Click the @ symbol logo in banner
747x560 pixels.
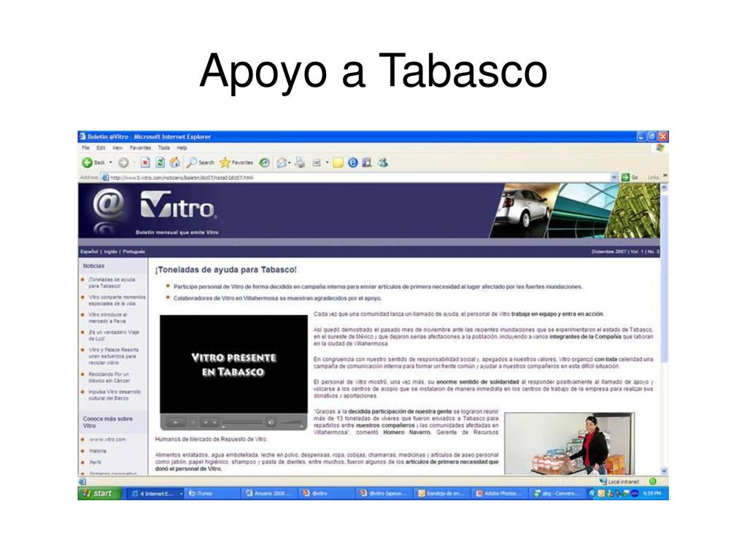[x=109, y=204]
